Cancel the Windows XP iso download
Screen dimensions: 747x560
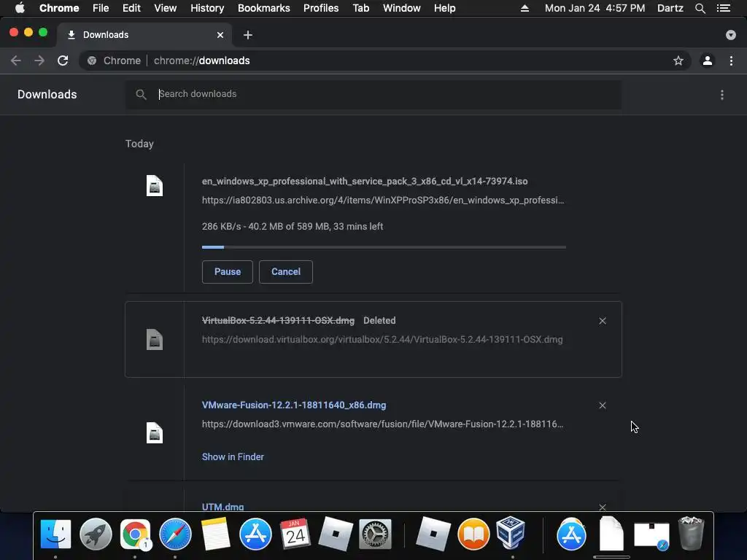(x=286, y=272)
